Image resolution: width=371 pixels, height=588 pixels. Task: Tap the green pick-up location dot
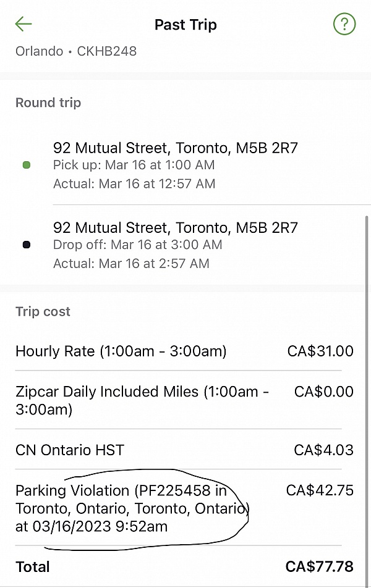tap(27, 165)
